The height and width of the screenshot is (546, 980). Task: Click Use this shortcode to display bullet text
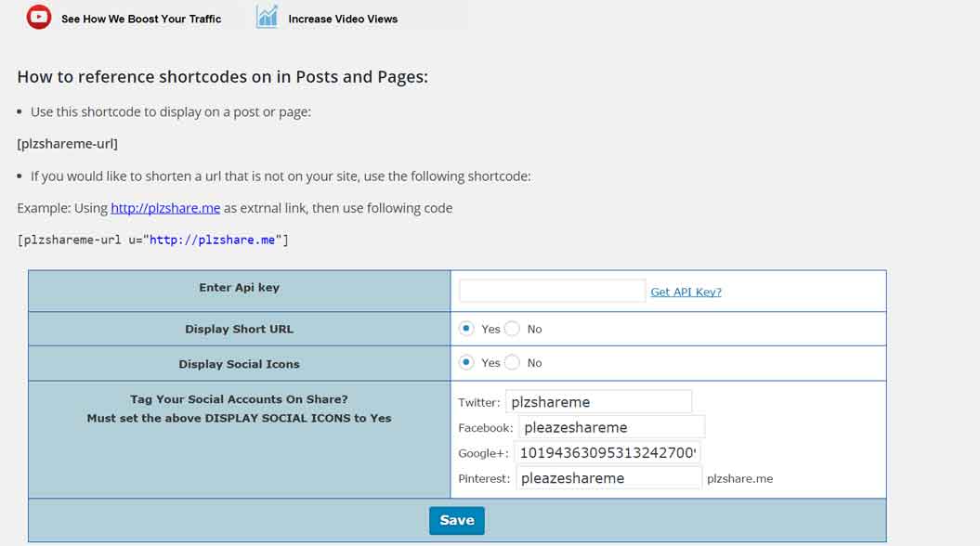(171, 111)
